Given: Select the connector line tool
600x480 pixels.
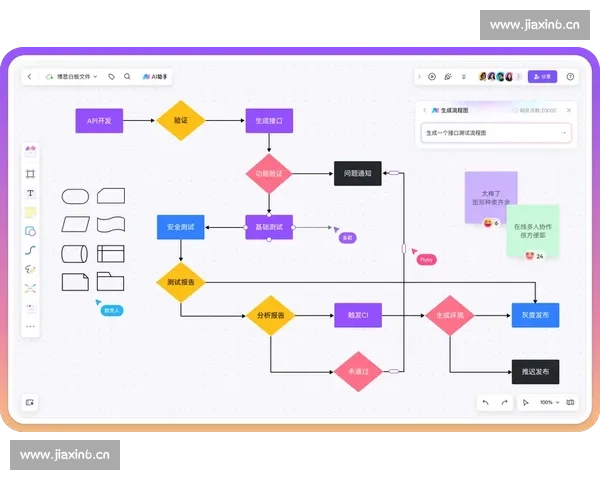Looking at the screenshot, I should [30, 250].
